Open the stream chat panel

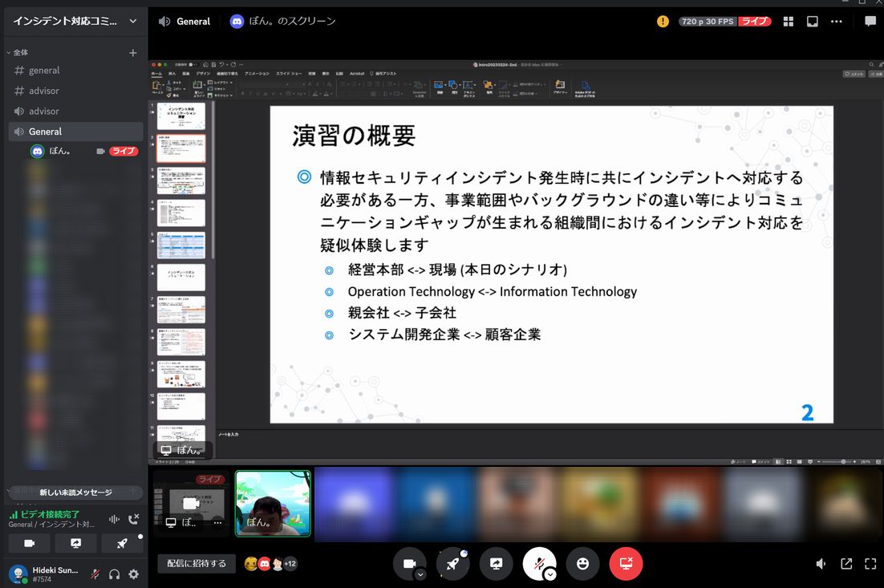coord(871,21)
